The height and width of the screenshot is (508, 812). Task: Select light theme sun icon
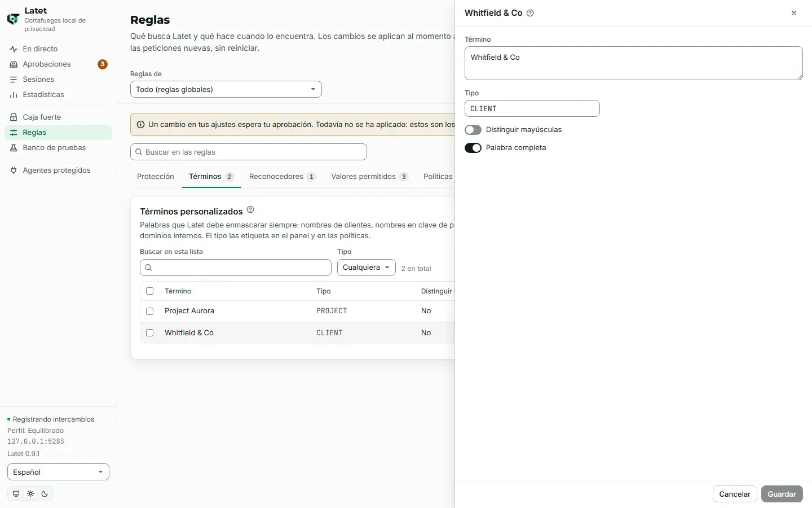pos(30,494)
